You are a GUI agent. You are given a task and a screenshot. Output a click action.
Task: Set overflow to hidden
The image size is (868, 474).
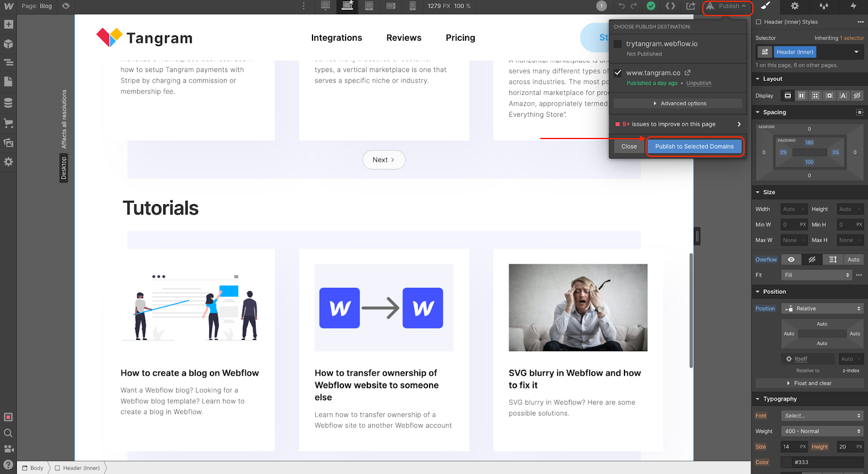812,260
